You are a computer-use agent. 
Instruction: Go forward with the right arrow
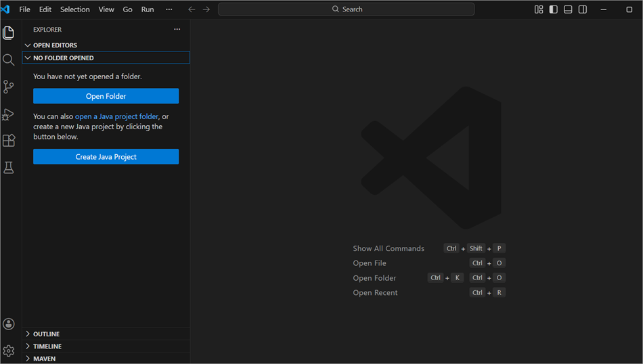206,9
